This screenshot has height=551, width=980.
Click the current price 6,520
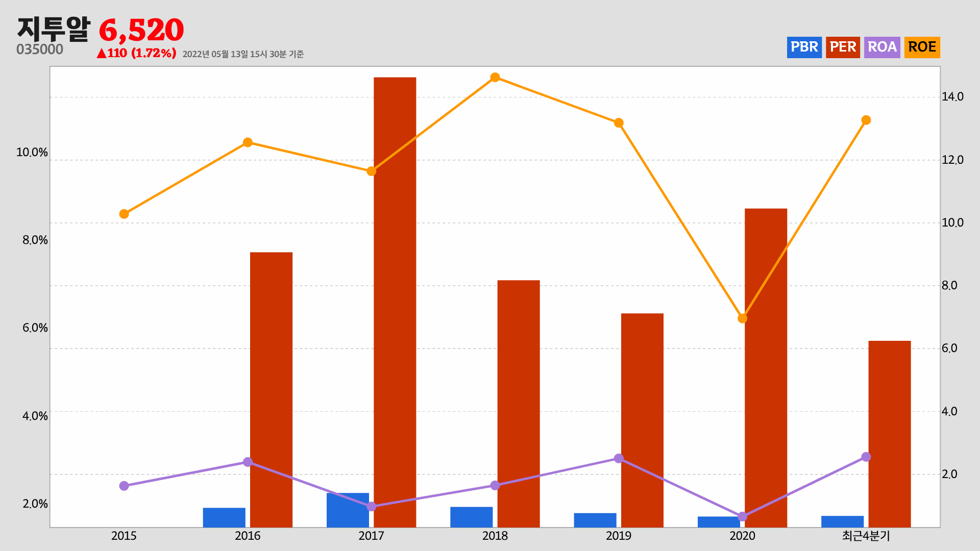[x=141, y=30]
